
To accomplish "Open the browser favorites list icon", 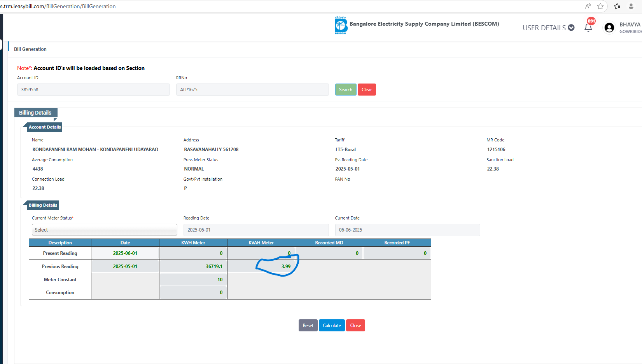I will pos(617,6).
